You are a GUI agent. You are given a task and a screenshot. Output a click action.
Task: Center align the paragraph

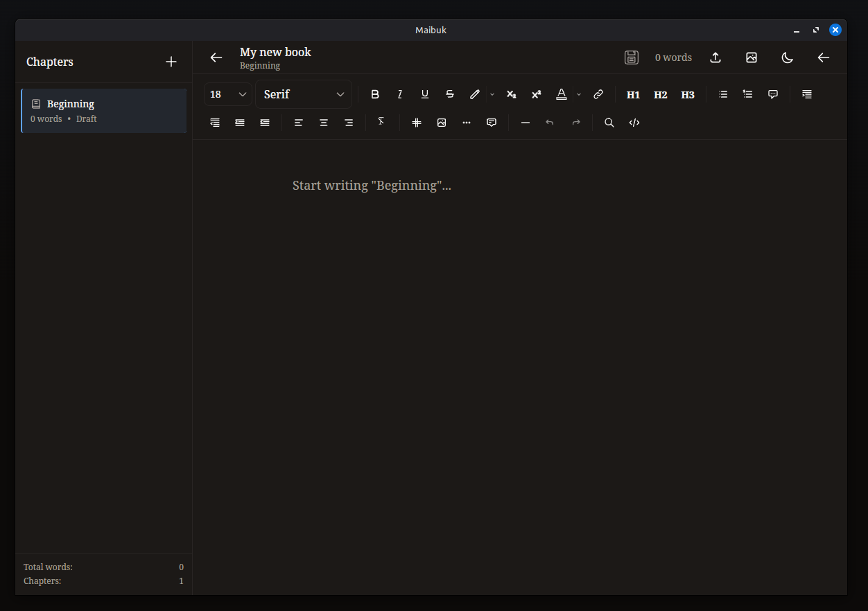coord(323,123)
